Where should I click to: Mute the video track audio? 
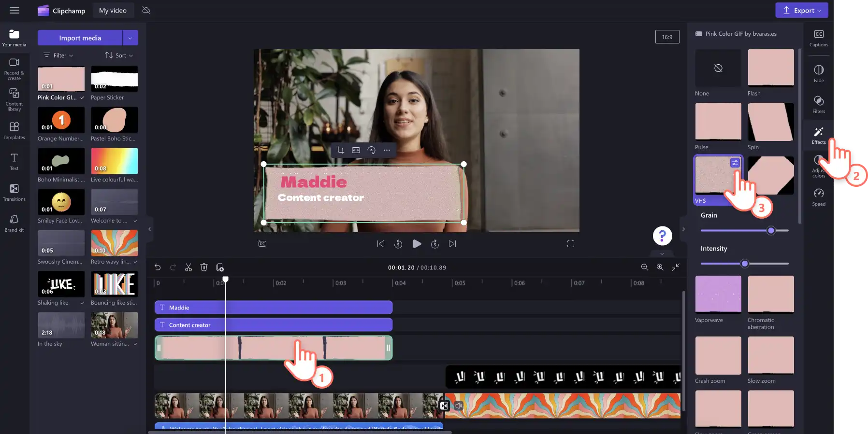459,406
